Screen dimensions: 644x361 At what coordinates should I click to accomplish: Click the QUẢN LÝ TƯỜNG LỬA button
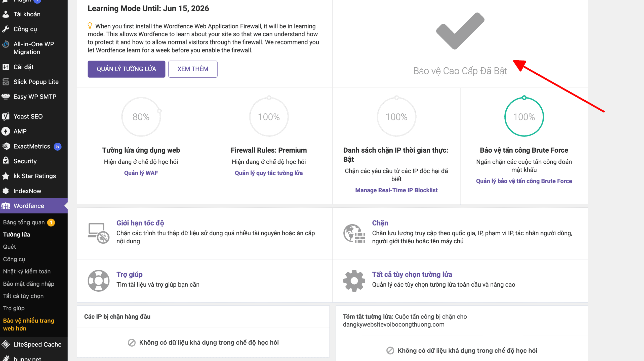click(126, 69)
